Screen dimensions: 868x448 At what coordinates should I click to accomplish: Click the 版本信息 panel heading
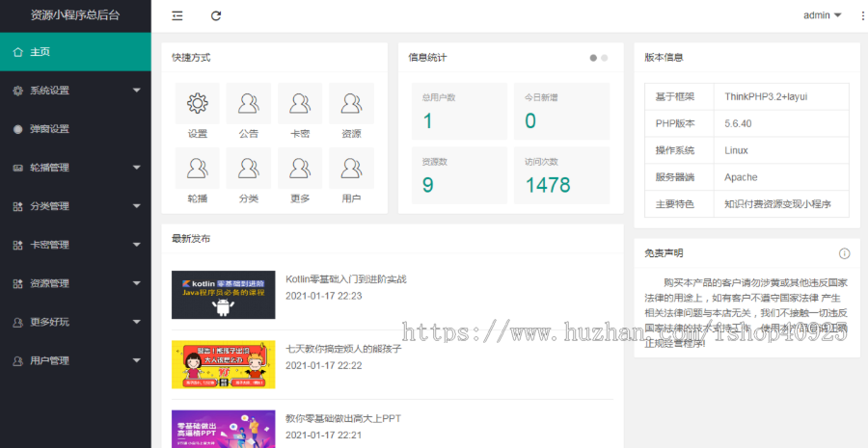pyautogui.click(x=664, y=58)
